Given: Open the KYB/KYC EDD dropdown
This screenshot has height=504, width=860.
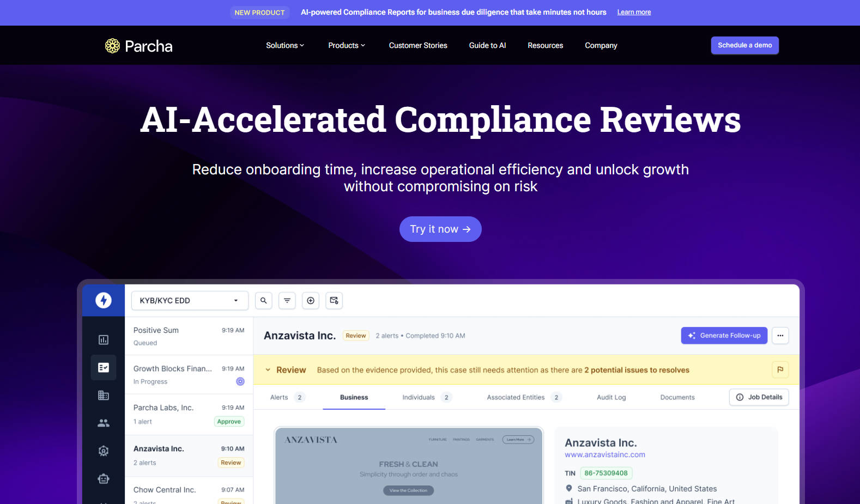Looking at the screenshot, I should click(x=190, y=301).
